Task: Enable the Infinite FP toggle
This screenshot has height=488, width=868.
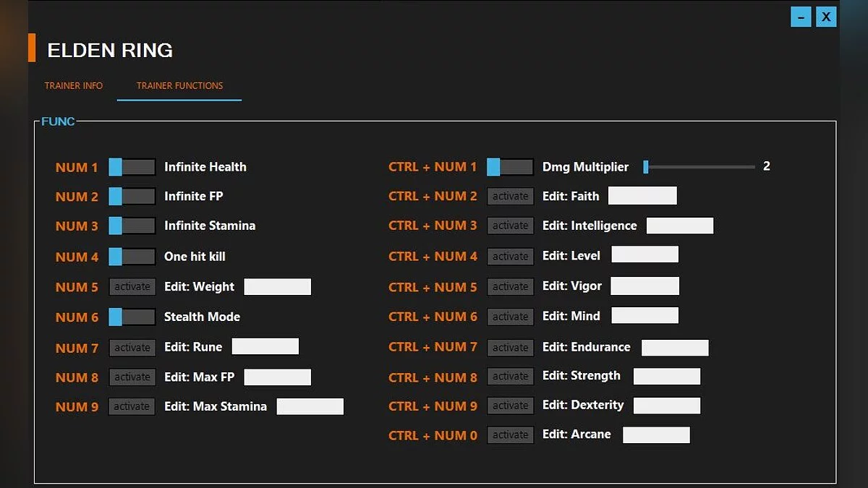Action: click(x=132, y=197)
